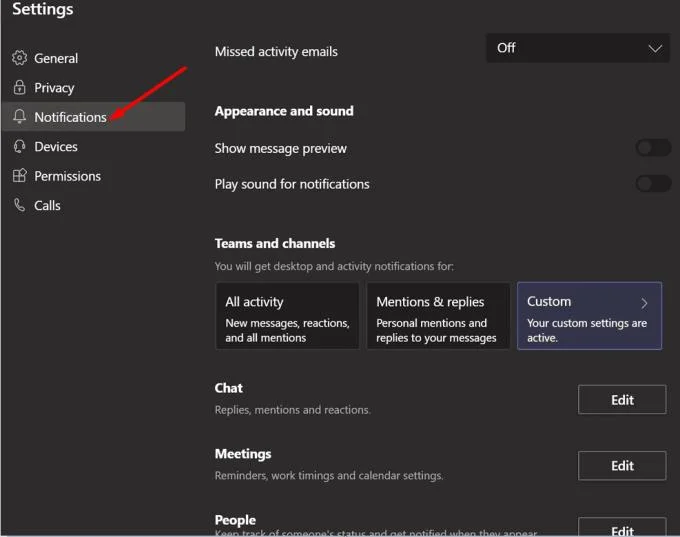
Task: Edit People notification settings
Action: coord(622,527)
